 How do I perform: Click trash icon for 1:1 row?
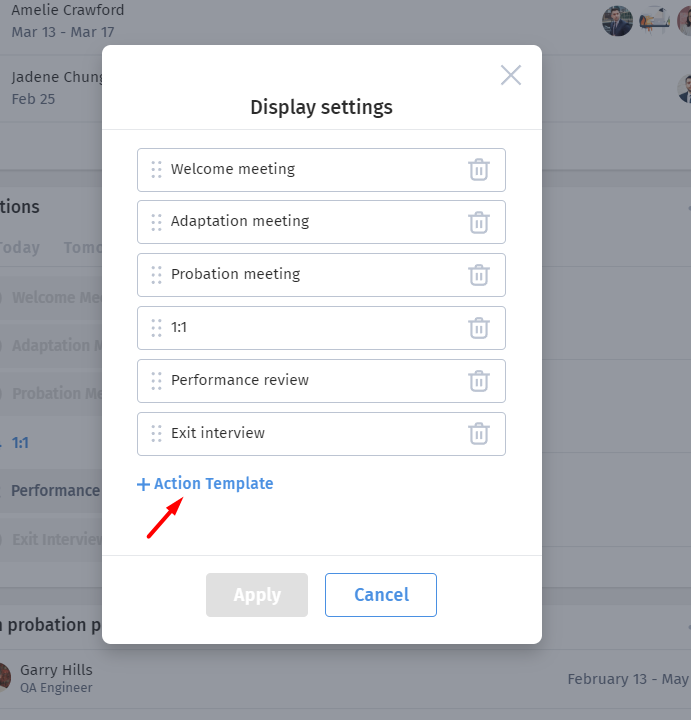pyautogui.click(x=479, y=328)
